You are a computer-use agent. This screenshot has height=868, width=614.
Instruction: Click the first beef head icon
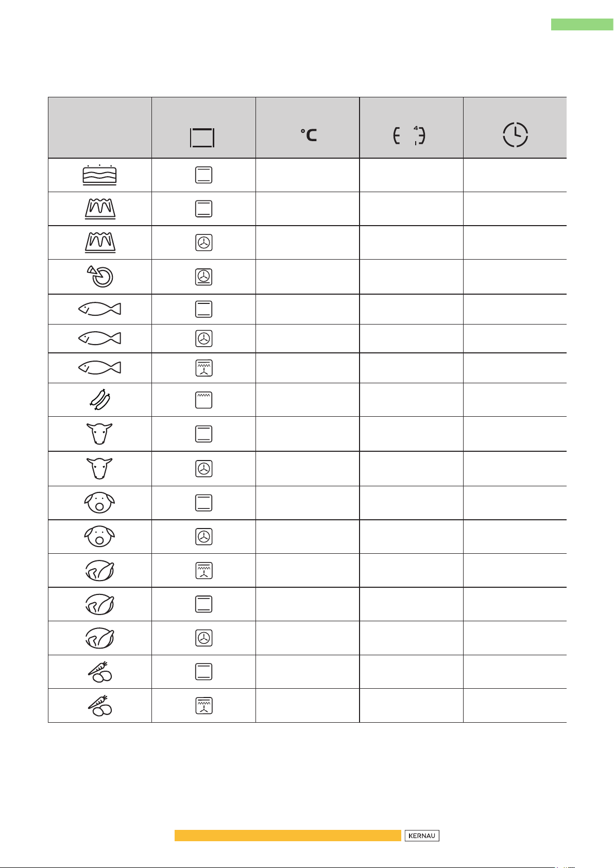coord(99,434)
